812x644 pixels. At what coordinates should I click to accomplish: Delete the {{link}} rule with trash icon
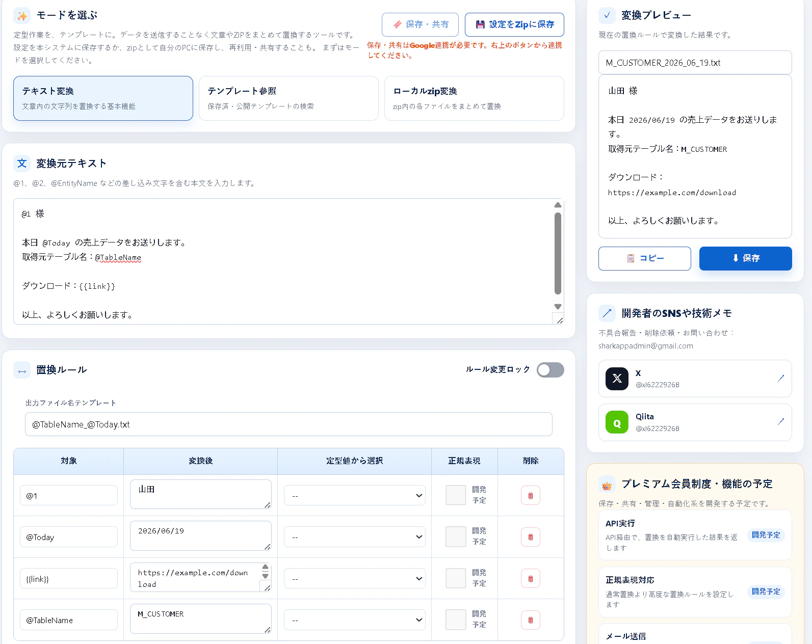[x=531, y=579]
